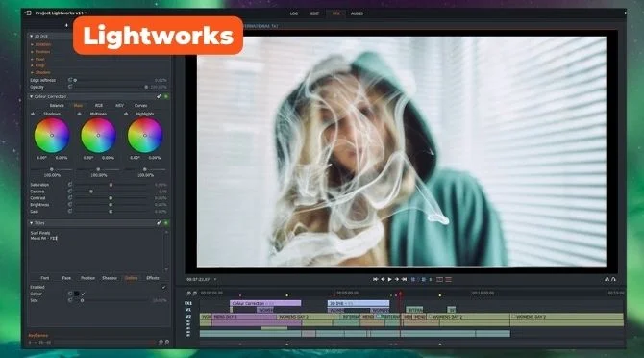Collapse the 2D DVE effect section
Viewport: 644px width, 358px height.
pos(31,37)
